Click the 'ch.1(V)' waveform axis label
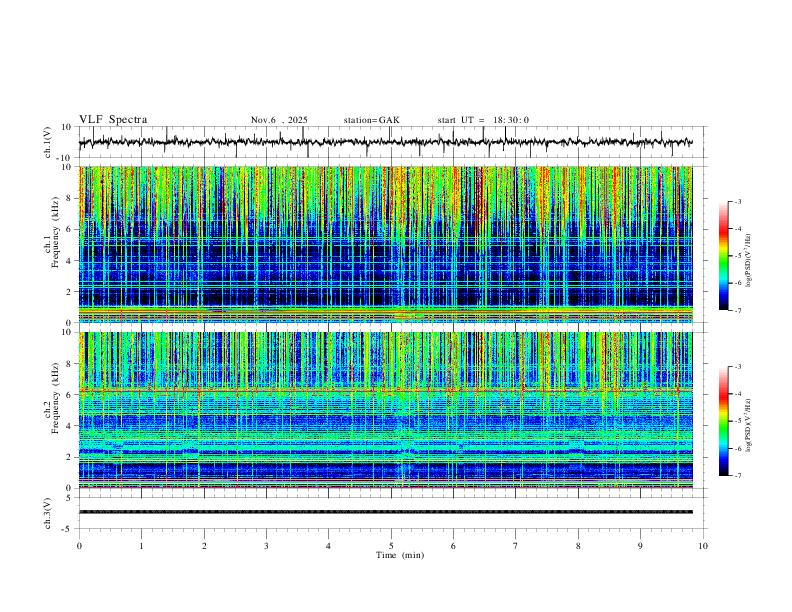Viewport: 792px width, 612px height. 48,142
